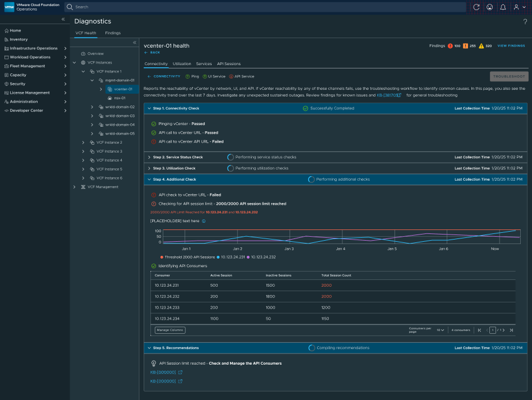Click the info icon beside placeholder text
The width and height of the screenshot is (532, 400).
203,221
